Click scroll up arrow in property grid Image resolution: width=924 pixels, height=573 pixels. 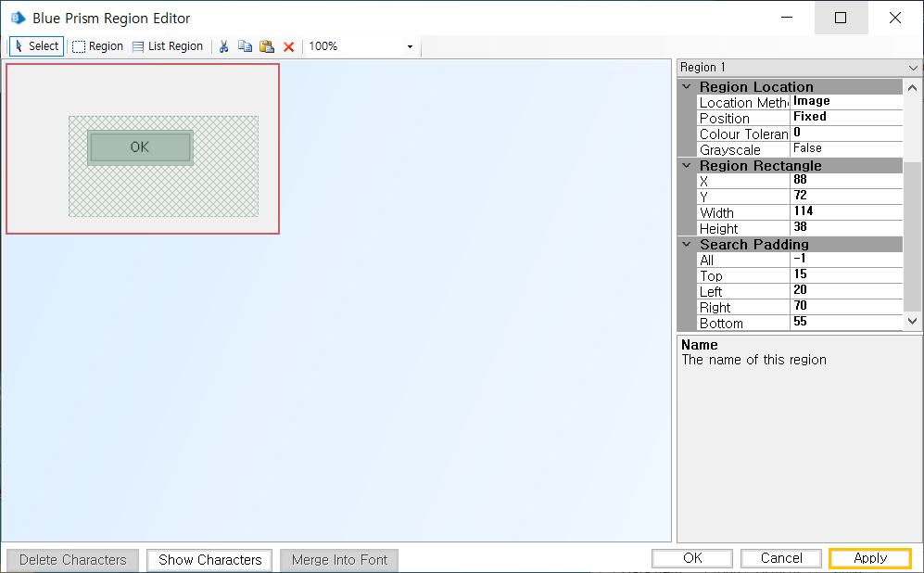912,87
